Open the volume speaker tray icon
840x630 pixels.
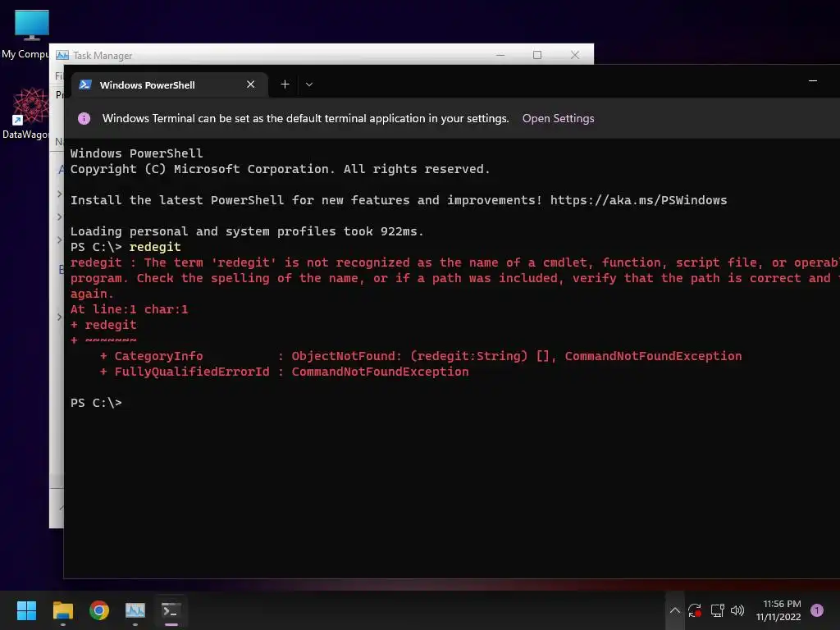(x=737, y=610)
